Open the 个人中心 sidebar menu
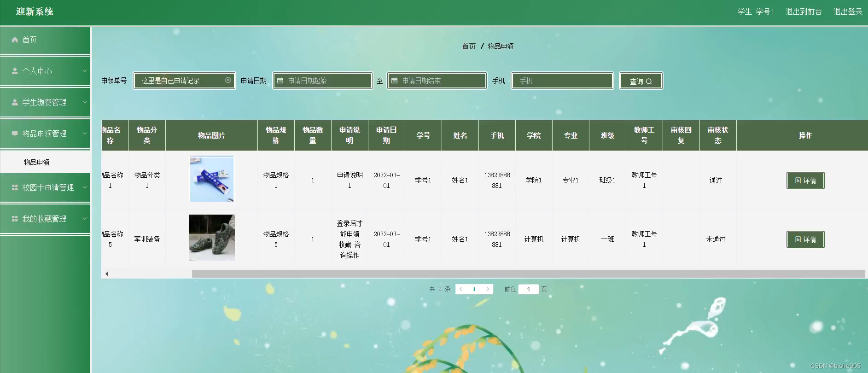 45,71
